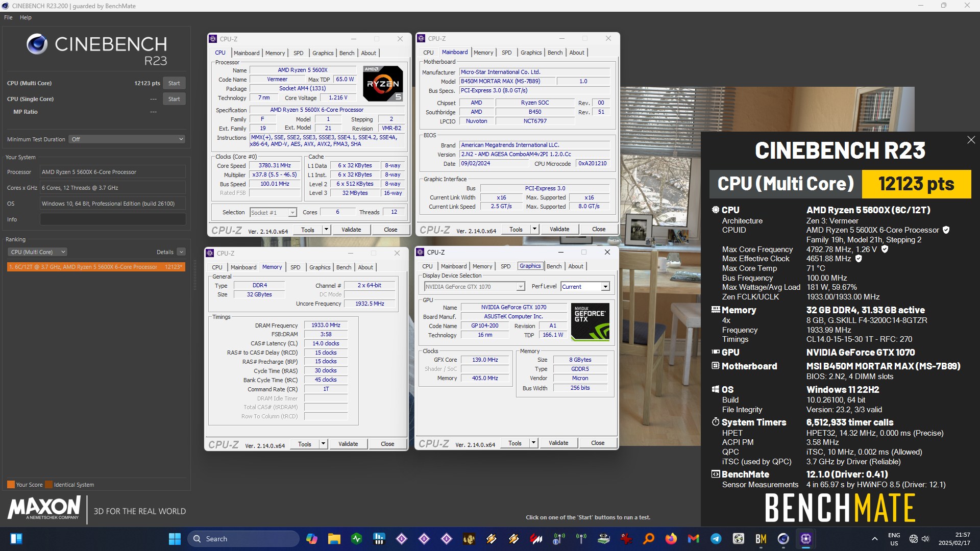
Task: Close the BenchMate result panel with X
Action: (971, 140)
